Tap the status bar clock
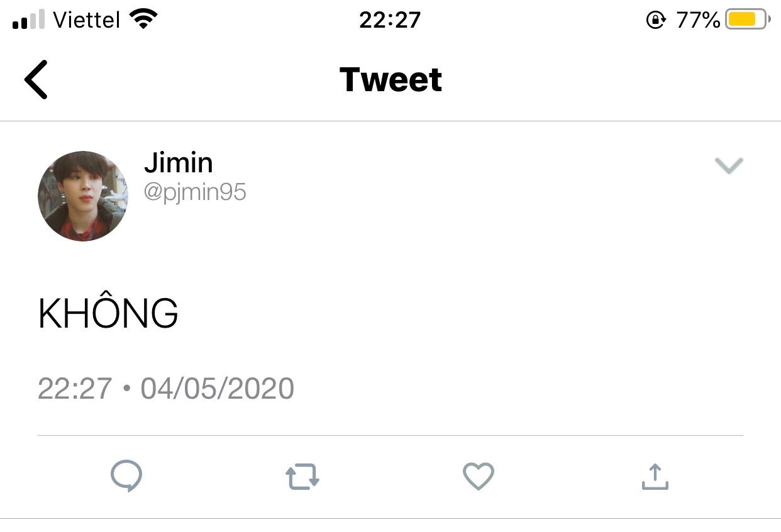781x532 pixels. pyautogui.click(x=390, y=20)
